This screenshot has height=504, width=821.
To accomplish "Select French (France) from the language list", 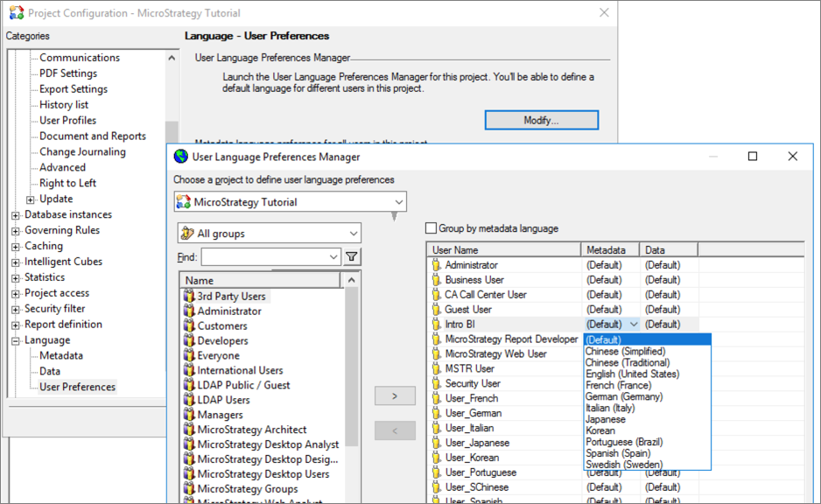I will (617, 385).
